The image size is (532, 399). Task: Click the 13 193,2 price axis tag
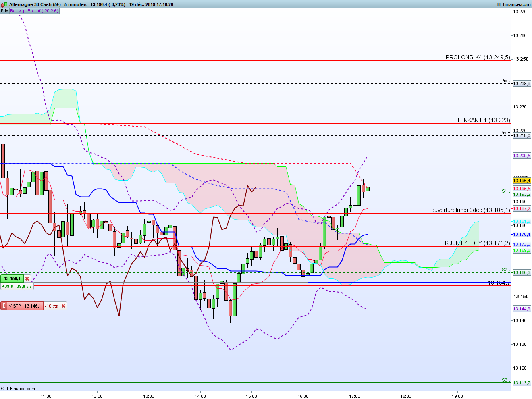(522, 194)
